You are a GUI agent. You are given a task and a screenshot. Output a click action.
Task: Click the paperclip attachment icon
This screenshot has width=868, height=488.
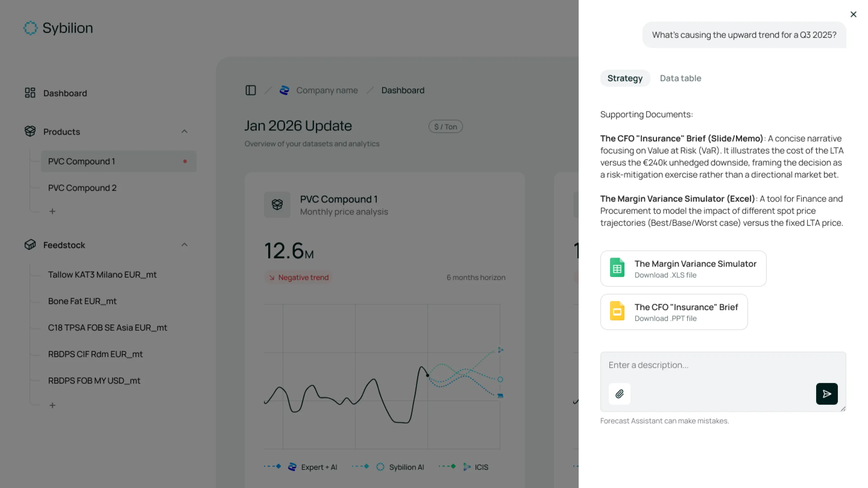tap(619, 394)
